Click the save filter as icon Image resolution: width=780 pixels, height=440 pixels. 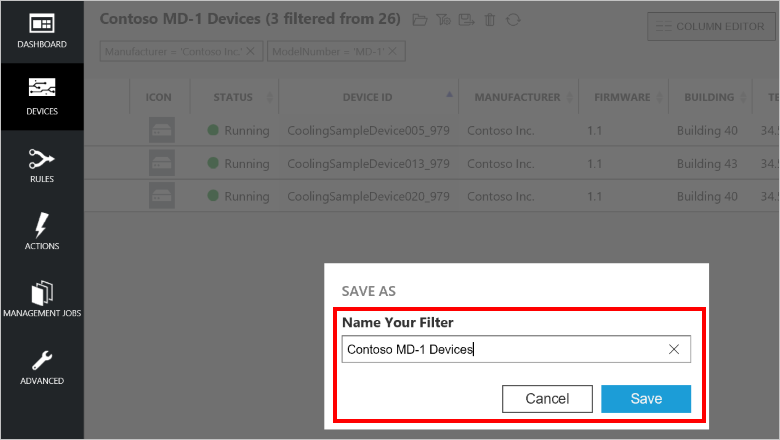[466, 20]
